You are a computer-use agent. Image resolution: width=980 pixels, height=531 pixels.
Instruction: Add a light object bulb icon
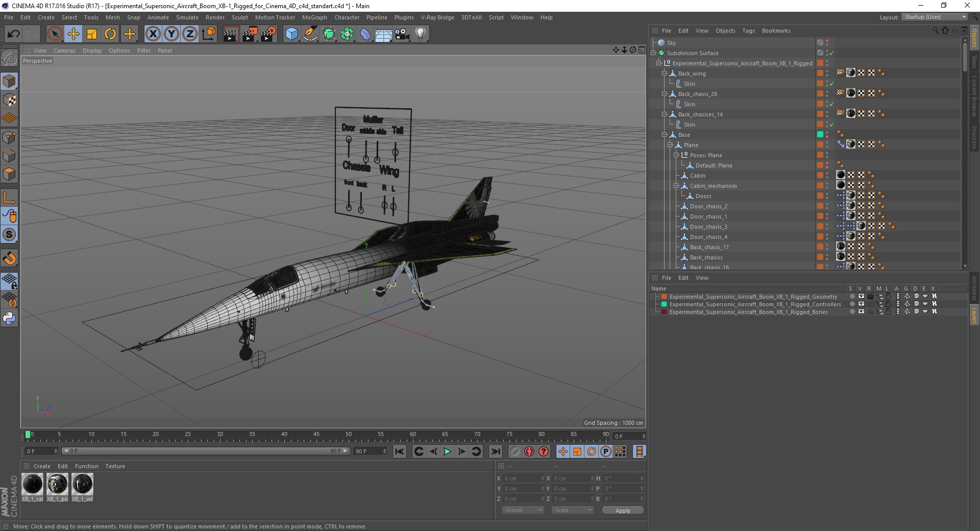pos(421,34)
